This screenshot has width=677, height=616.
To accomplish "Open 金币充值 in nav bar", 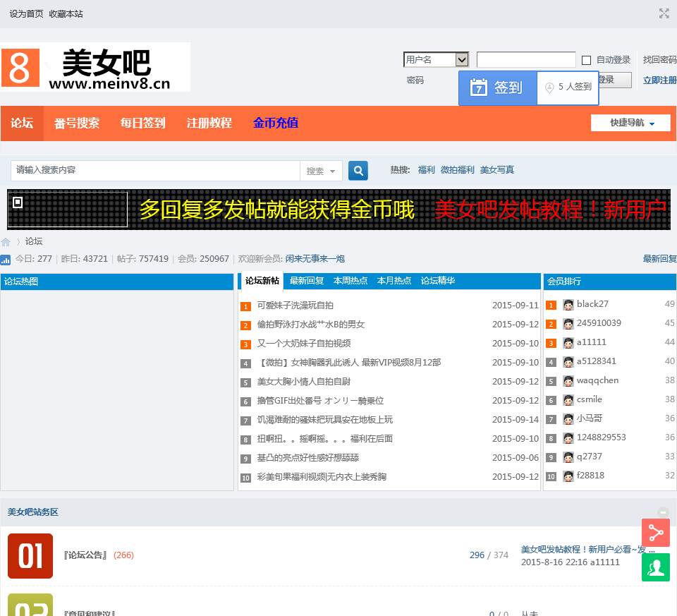I will click(x=276, y=123).
